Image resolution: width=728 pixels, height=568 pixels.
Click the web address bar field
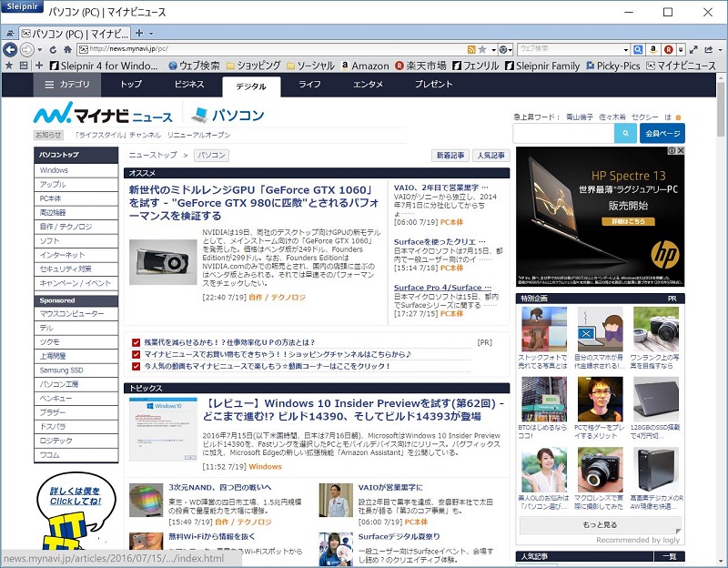click(271, 49)
